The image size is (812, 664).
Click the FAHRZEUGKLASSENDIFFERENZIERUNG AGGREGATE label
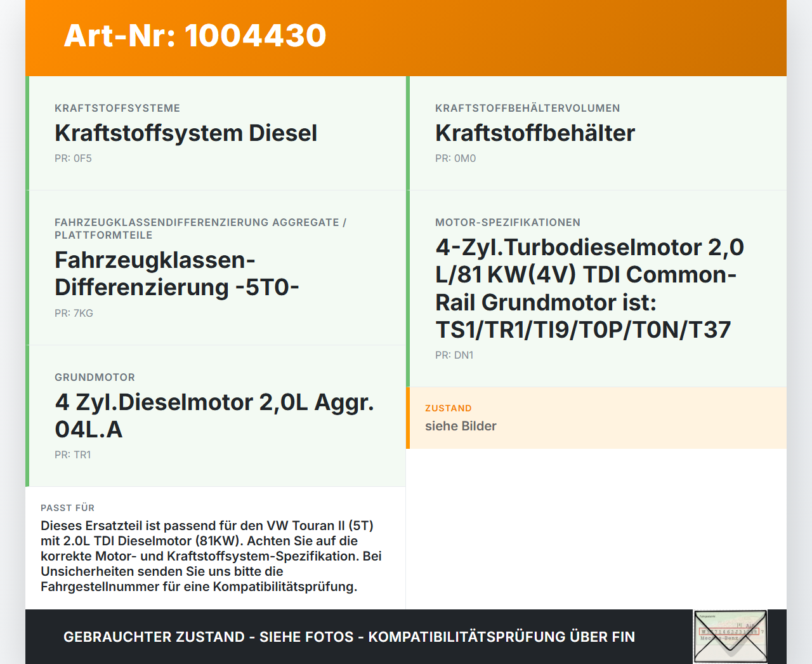[x=200, y=229]
